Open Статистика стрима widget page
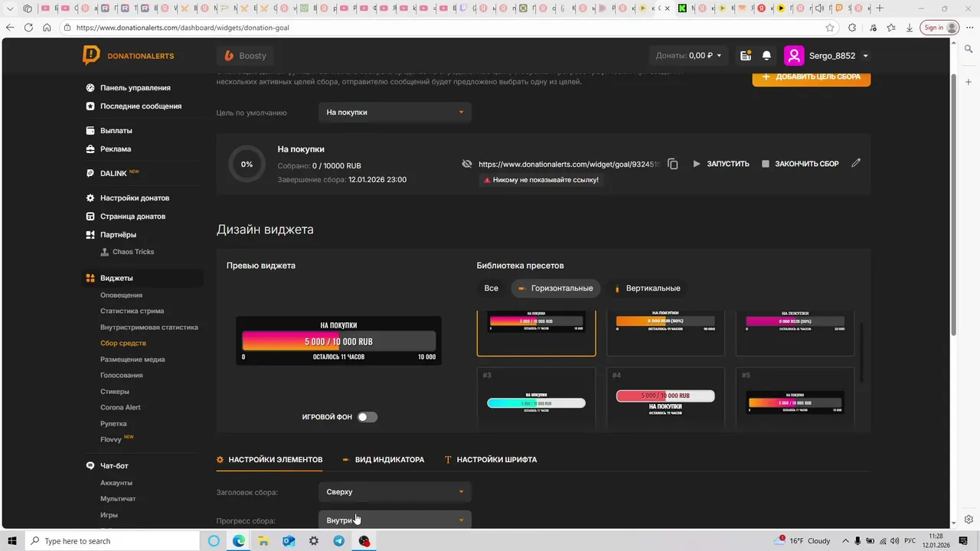This screenshot has height=551, width=980. click(132, 311)
